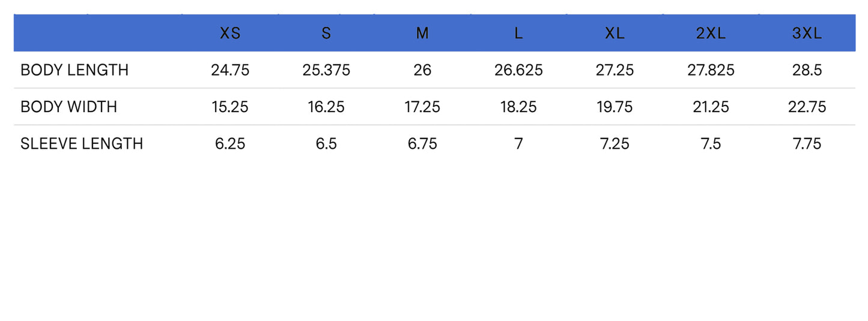This screenshot has width=868, height=321.
Task: Select the 2XL column header
Action: coord(711,34)
